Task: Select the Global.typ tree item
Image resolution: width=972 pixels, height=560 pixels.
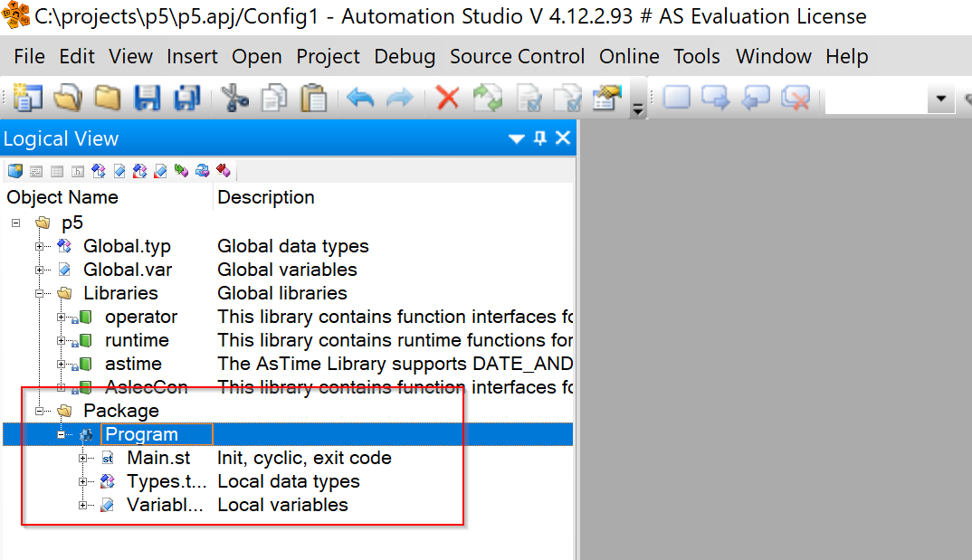Action: (127, 247)
